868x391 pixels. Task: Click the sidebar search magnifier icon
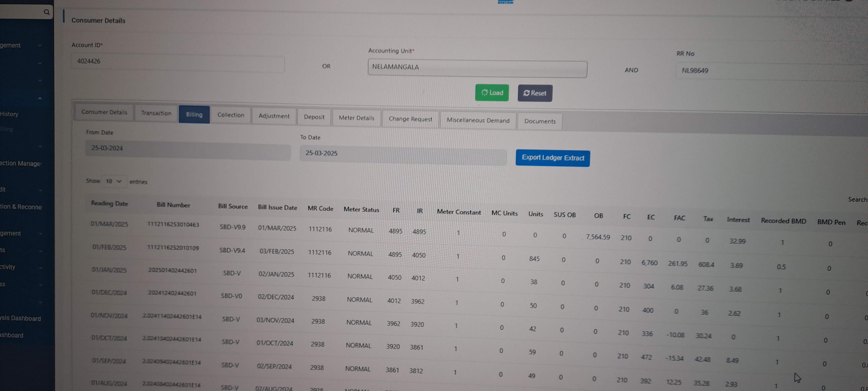[46, 12]
